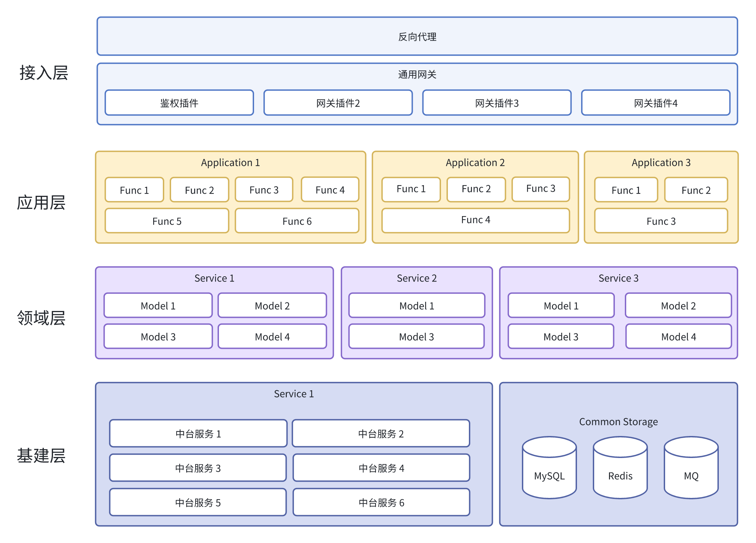Image resolution: width=756 pixels, height=543 pixels.
Task: Select the 中台服务 1 box
Action: tap(198, 434)
